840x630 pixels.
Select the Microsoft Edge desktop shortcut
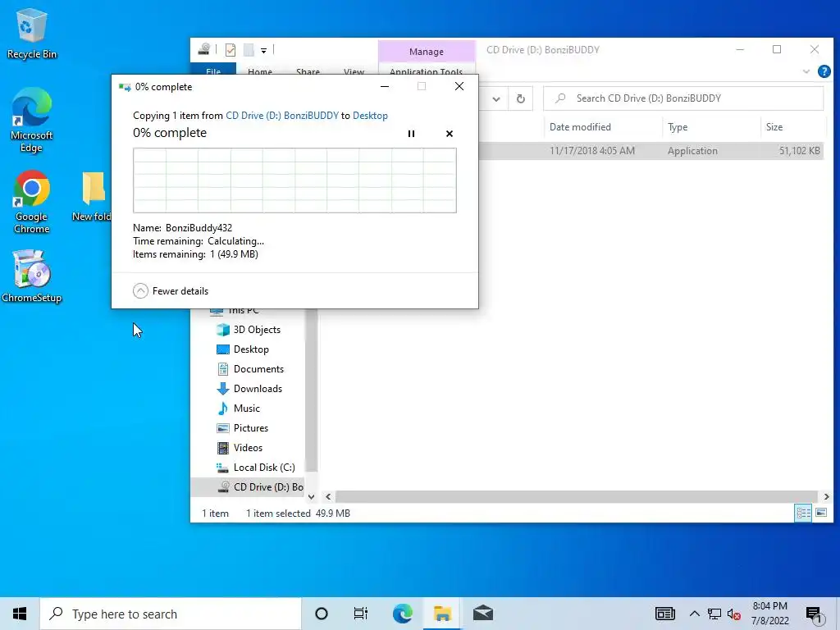click(32, 120)
